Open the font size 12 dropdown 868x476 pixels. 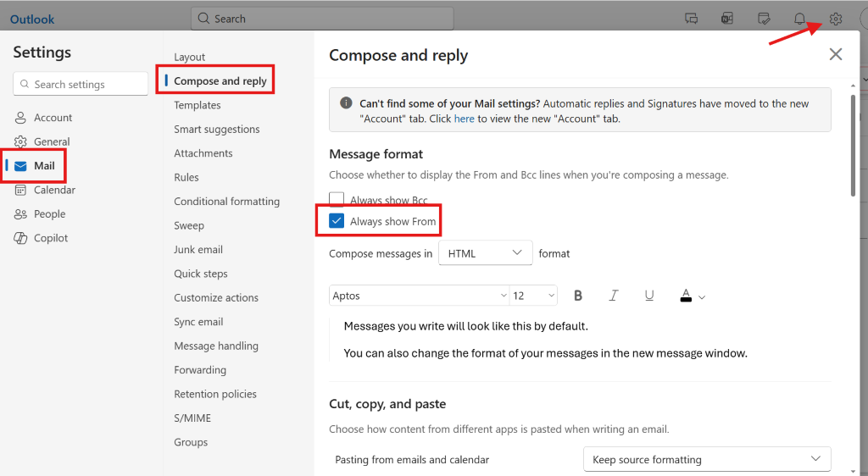pyautogui.click(x=534, y=296)
